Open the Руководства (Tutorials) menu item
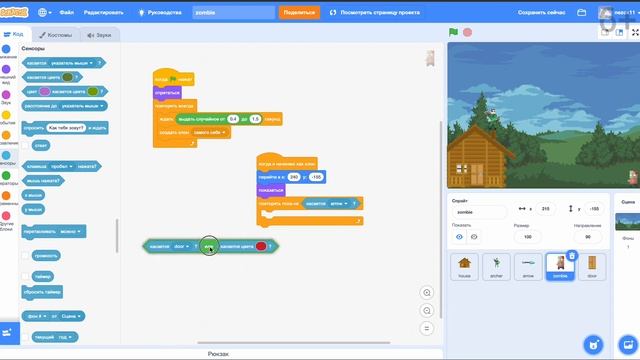Screen dimensions: 640x360 160,13
